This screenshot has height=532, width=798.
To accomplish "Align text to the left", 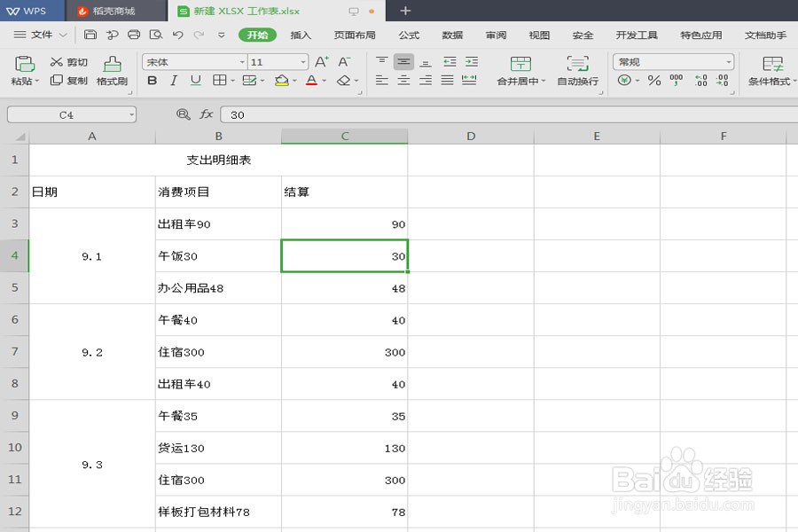I will click(381, 80).
